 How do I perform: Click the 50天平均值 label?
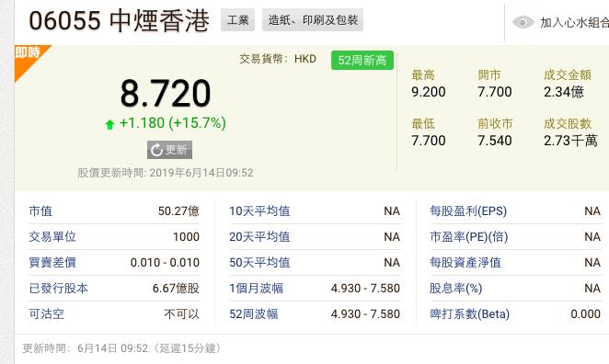coord(259,262)
